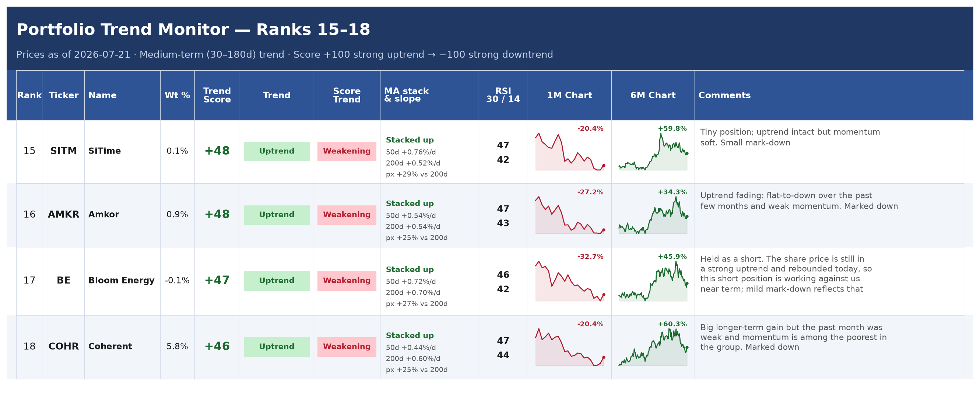
Task: Select the +46 trend score for COHR
Action: pyautogui.click(x=217, y=346)
